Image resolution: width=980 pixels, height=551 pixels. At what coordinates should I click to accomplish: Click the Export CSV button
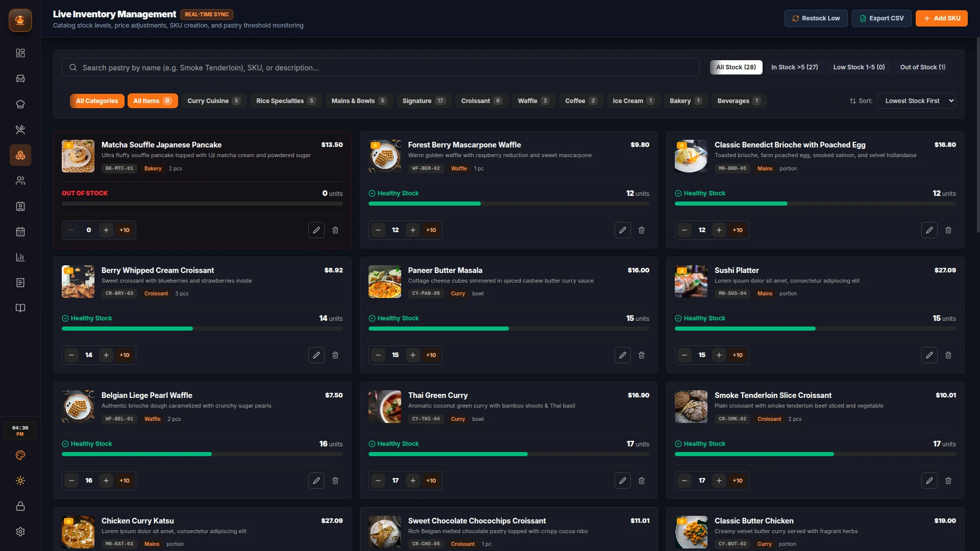tap(881, 18)
